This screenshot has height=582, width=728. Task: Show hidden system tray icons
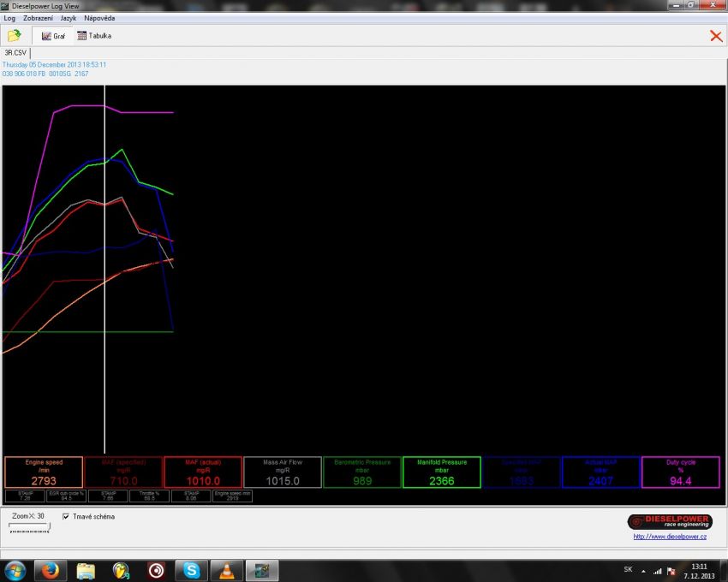[x=643, y=572]
